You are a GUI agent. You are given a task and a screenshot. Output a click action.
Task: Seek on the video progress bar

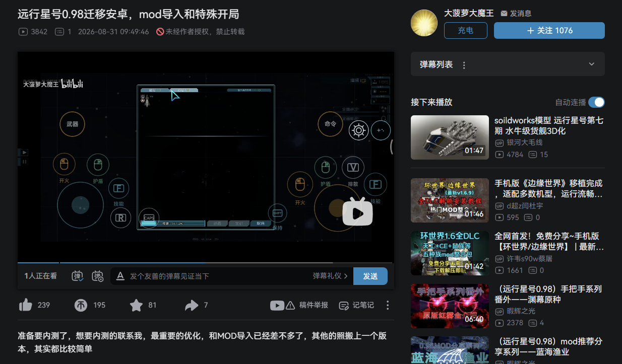[206, 263]
